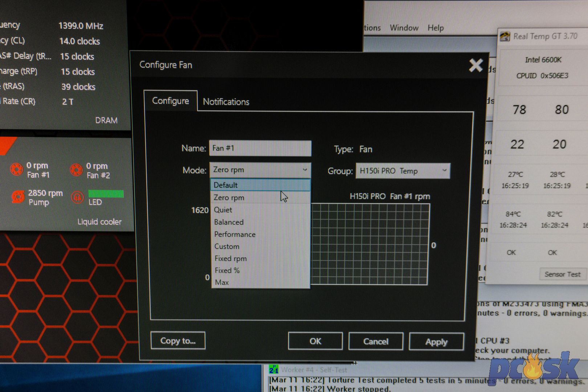Image resolution: width=588 pixels, height=392 pixels.
Task: Click the Pump icon beside 2850 rpm
Action: coord(17,197)
